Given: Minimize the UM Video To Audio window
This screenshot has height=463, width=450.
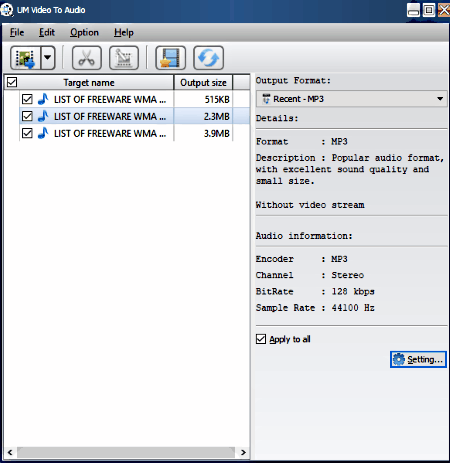Looking at the screenshot, I should pos(413,10).
